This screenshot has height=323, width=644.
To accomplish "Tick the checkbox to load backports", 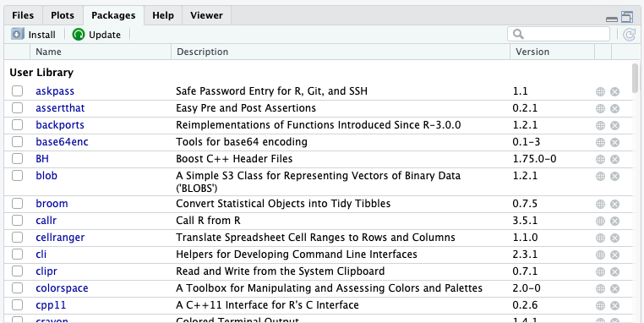I will 17,125.
